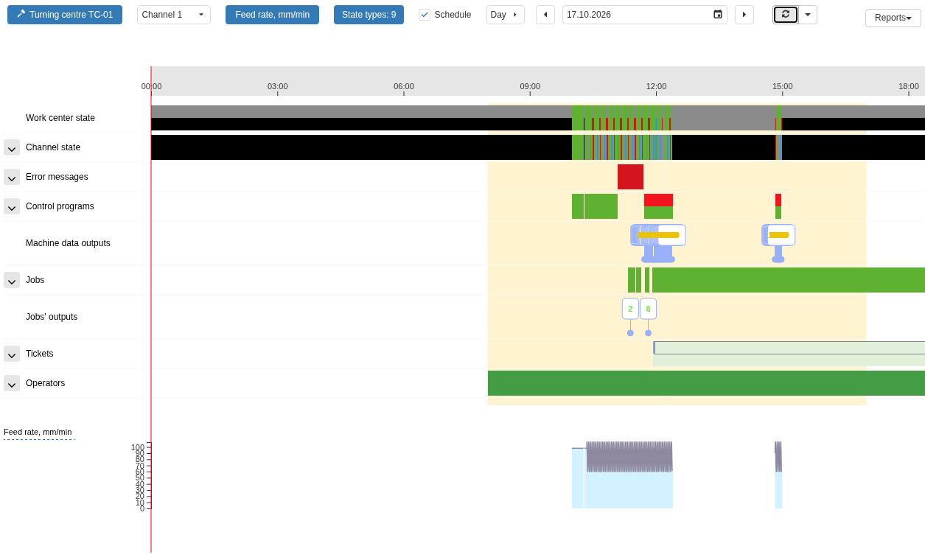Go to next day arrow

744,15
